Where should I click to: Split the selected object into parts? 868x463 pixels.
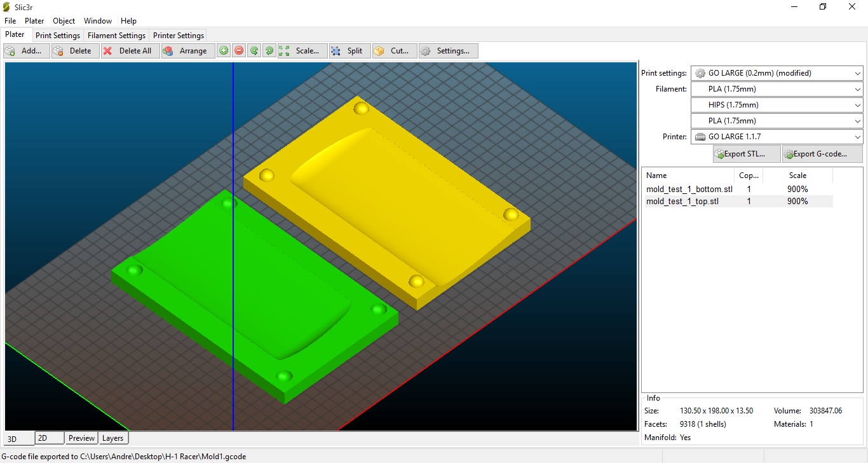[348, 51]
